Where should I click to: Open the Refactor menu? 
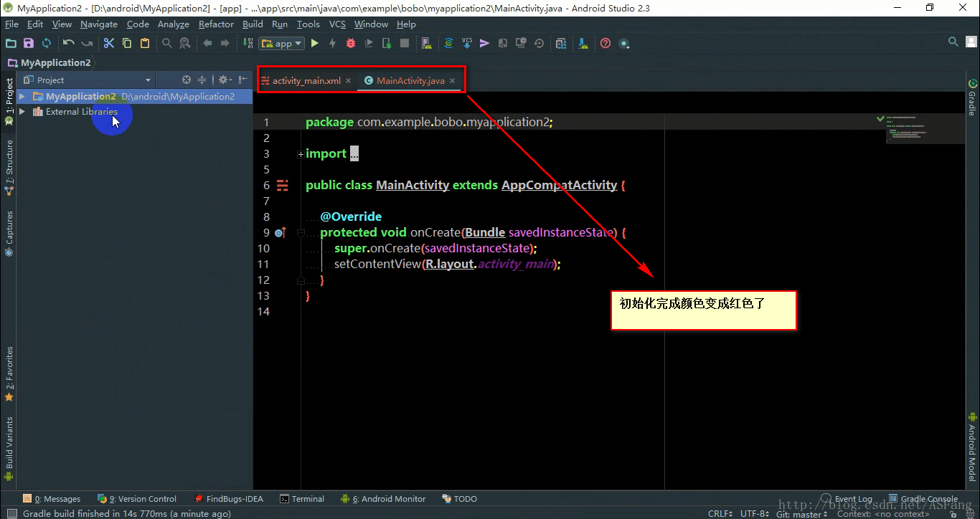(x=216, y=24)
